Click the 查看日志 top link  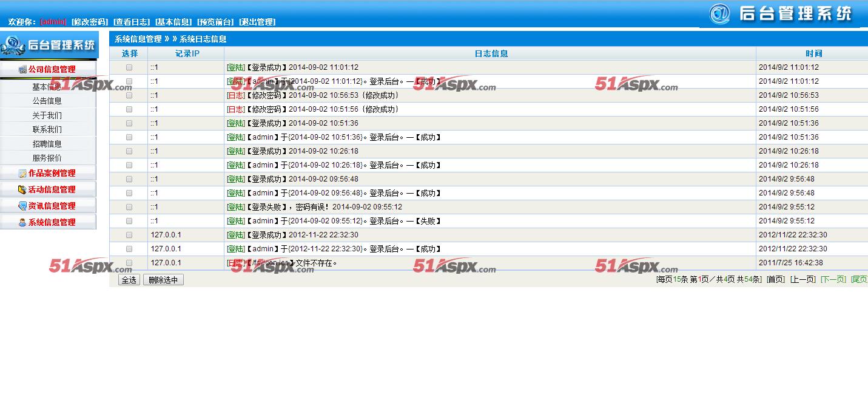coord(132,22)
